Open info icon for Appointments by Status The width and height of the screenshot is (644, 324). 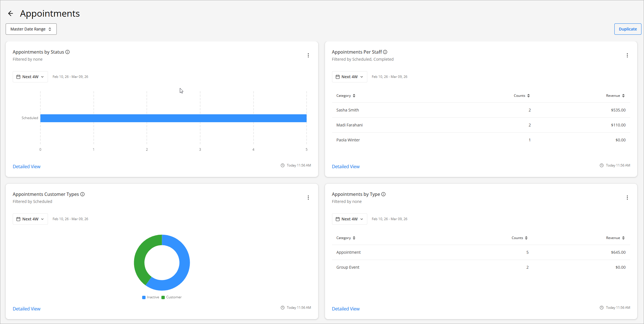[67, 52]
